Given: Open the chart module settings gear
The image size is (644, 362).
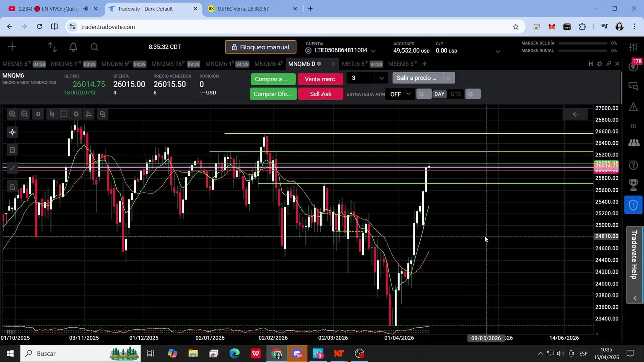Looking at the screenshot, I should pos(600,64).
